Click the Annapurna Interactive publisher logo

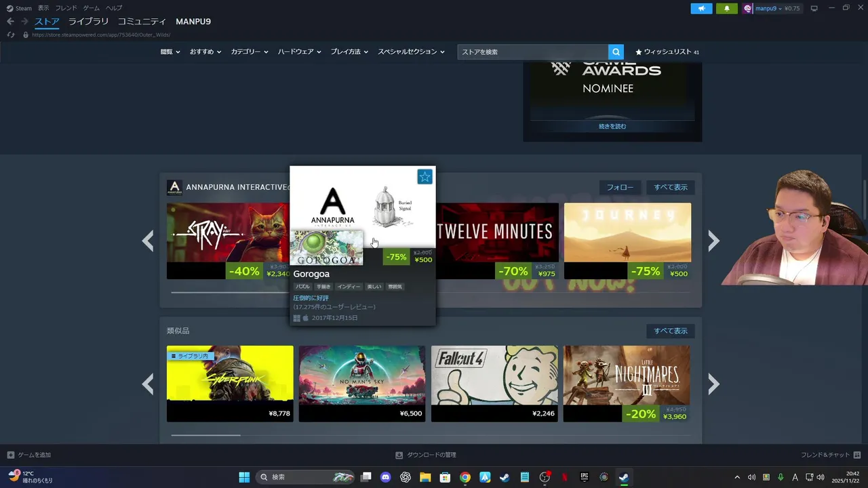click(174, 187)
